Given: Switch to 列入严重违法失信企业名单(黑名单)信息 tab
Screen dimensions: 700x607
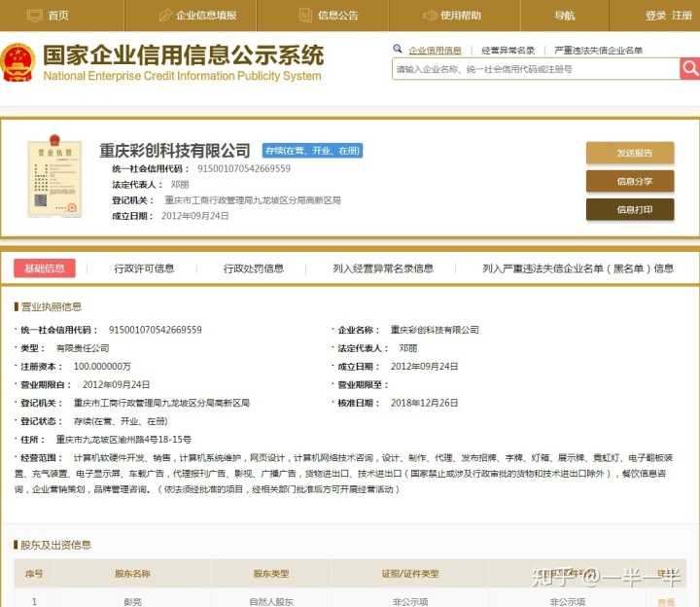Looking at the screenshot, I should point(578,268).
